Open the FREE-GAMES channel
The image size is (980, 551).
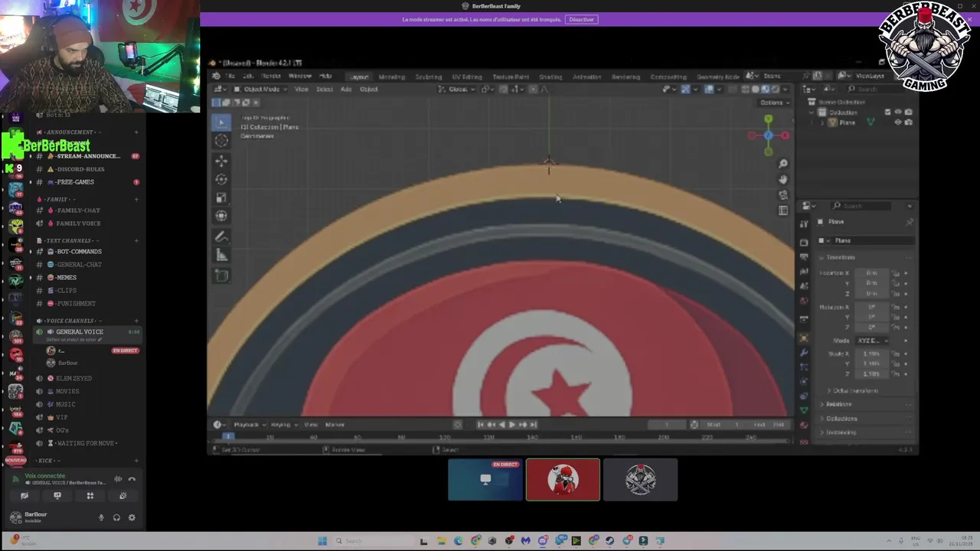[x=75, y=182]
